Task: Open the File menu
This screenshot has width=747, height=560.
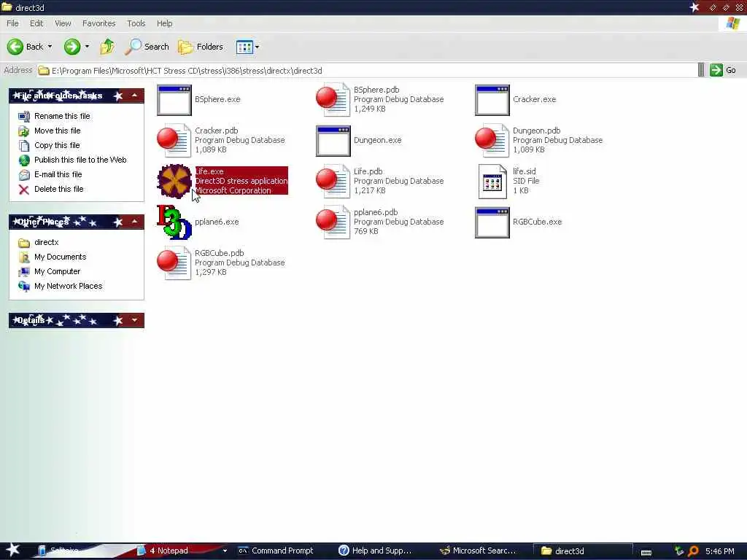Action: pos(12,23)
